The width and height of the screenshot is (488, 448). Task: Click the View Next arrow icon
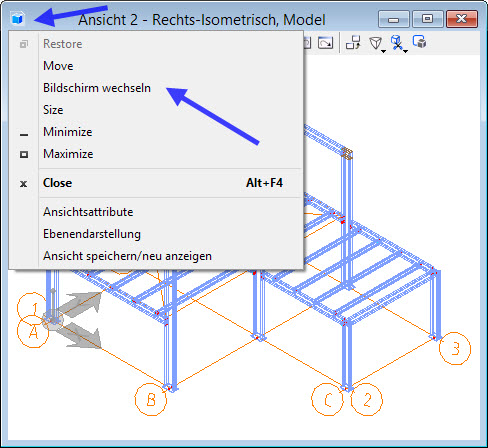pos(325,43)
